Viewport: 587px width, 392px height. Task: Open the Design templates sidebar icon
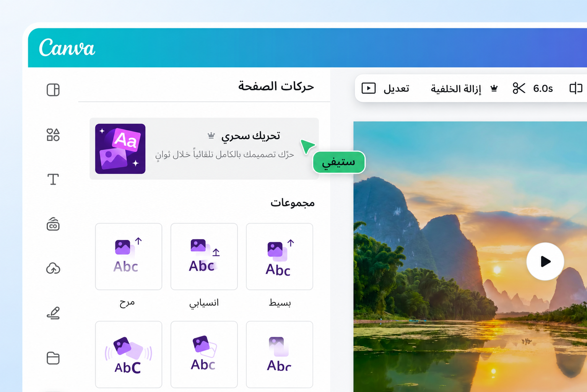coord(53,90)
